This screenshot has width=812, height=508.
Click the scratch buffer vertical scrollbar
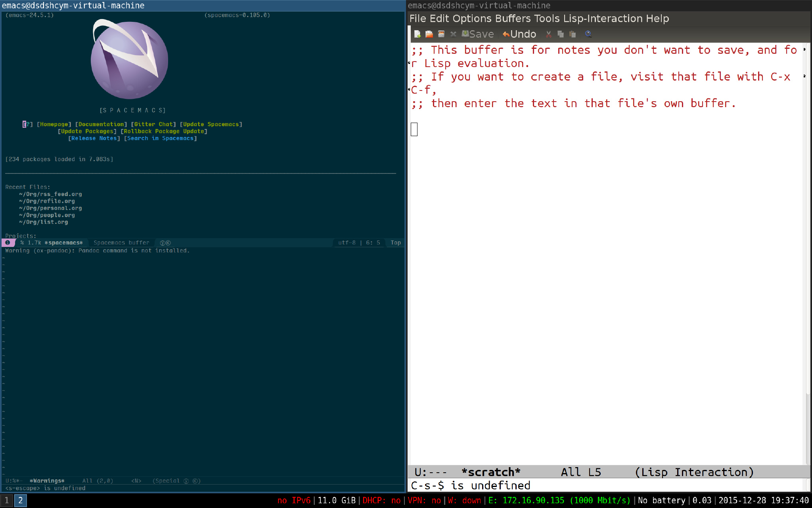[x=808, y=254]
